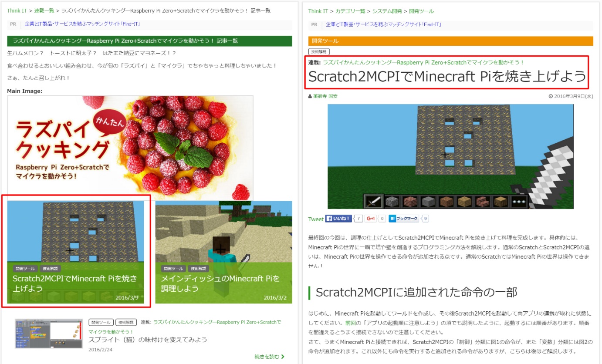Click the G+1 share button
Screen dimensions: 602x364
[371, 219]
